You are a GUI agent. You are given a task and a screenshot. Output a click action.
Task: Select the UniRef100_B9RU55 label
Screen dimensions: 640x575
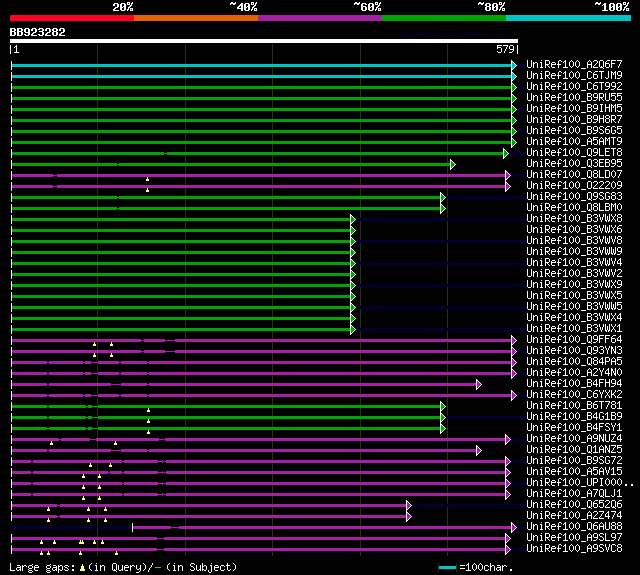pyautogui.click(x=574, y=98)
